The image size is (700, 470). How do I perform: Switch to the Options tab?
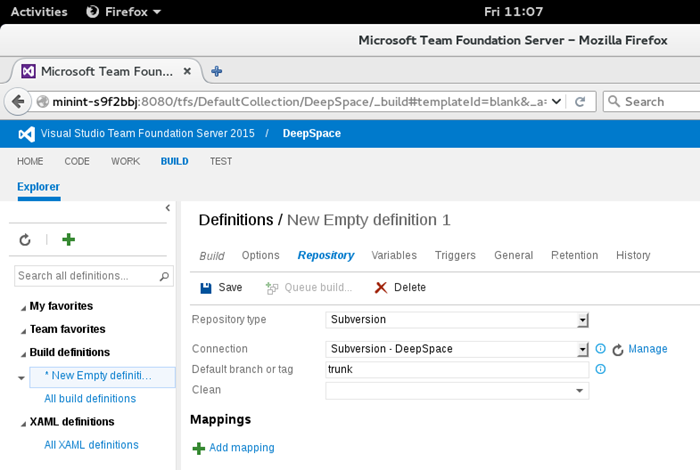[x=261, y=255]
